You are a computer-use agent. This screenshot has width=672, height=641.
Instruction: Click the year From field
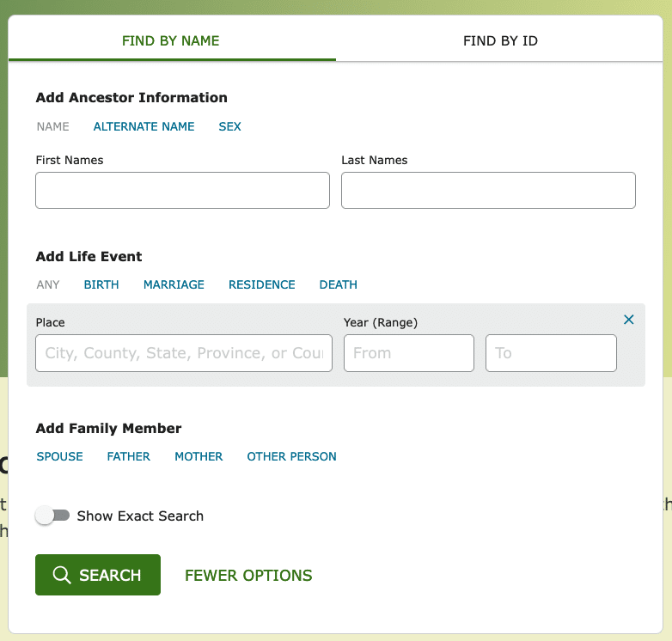click(409, 353)
